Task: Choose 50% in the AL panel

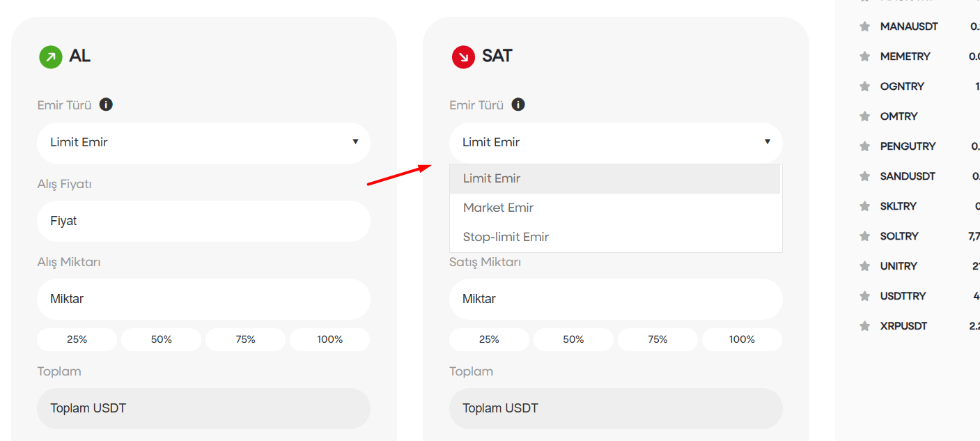Action: coord(162,339)
